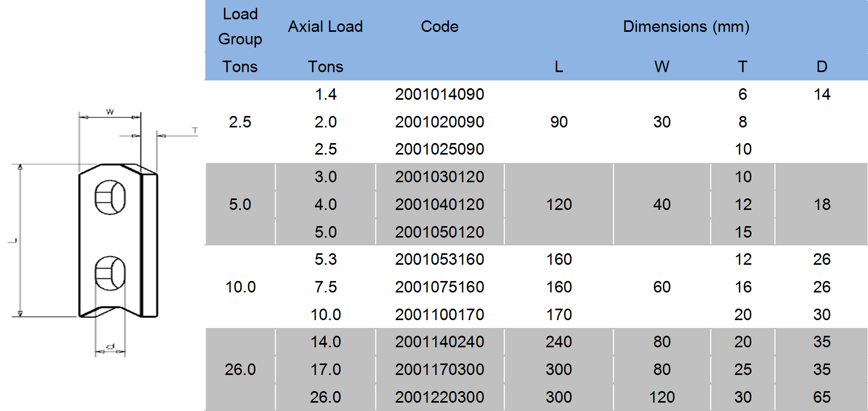Click the Code column header
This screenshot has height=411, width=868.
click(439, 27)
